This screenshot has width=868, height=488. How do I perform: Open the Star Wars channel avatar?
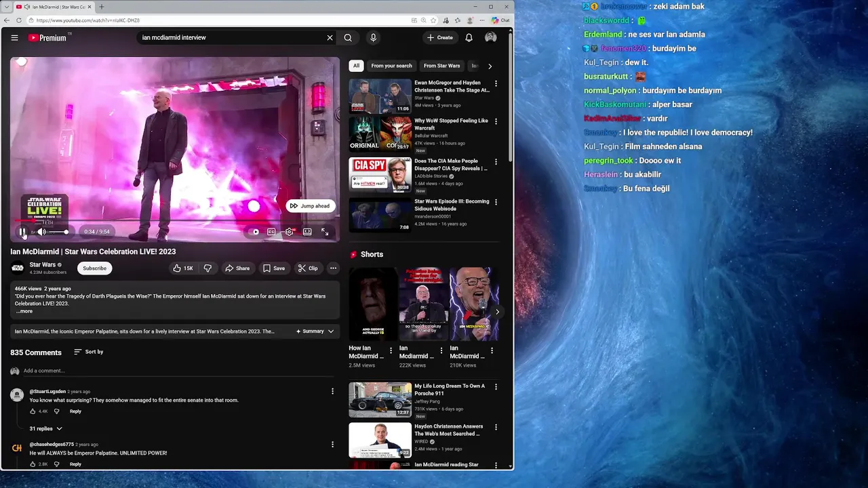click(17, 268)
